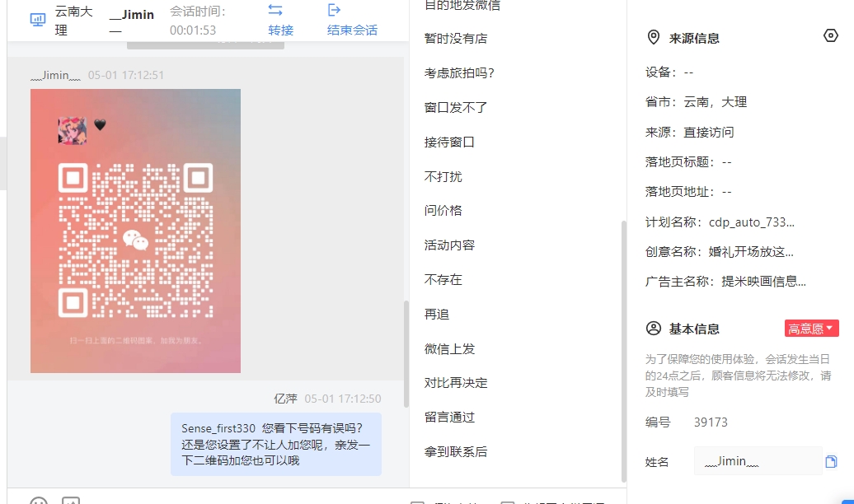
Task: Select the 拿到联系后 quick reply
Action: click(456, 452)
